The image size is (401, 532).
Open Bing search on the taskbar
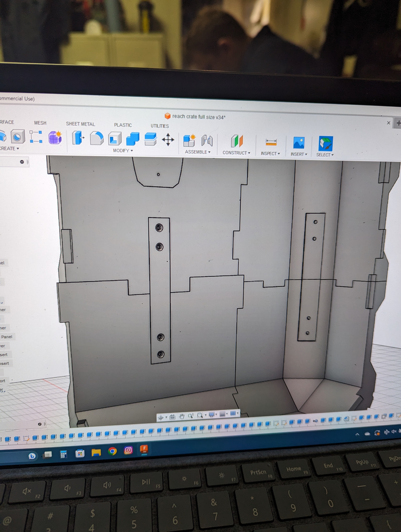coord(32,456)
